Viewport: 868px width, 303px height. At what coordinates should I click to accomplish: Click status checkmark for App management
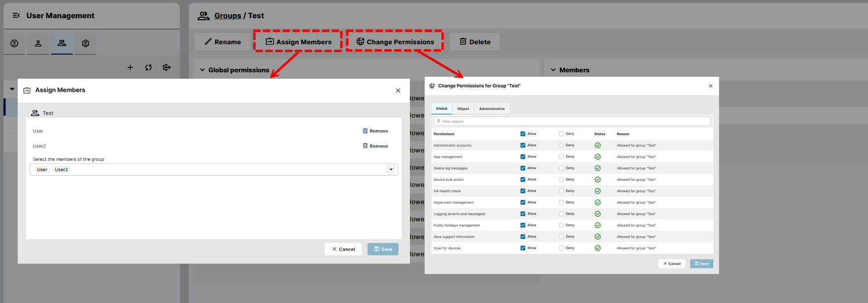pos(598,157)
